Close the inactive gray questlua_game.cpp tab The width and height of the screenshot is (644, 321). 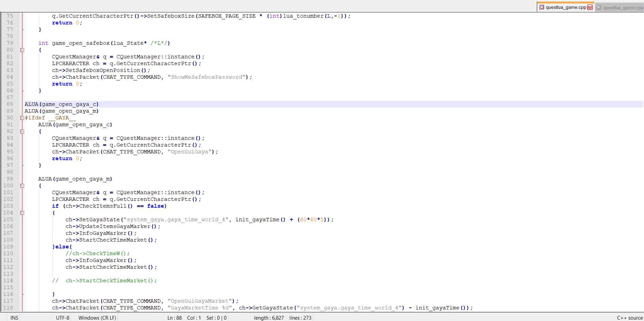coord(599,7)
